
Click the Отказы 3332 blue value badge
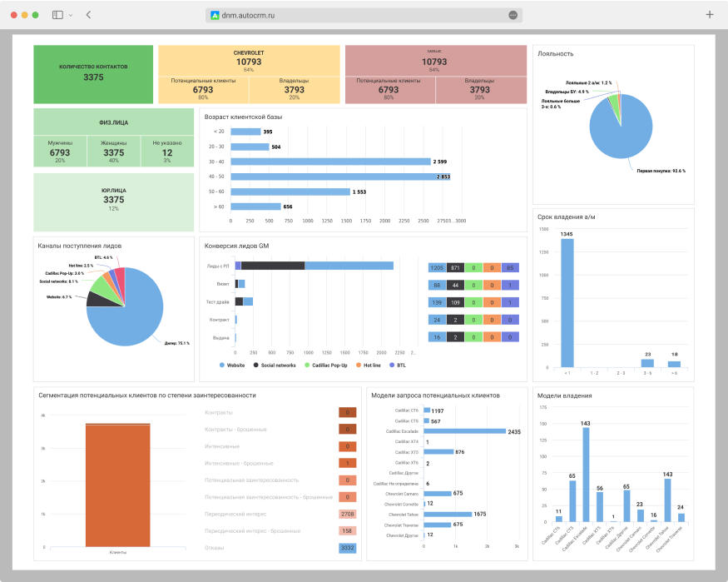(x=348, y=547)
